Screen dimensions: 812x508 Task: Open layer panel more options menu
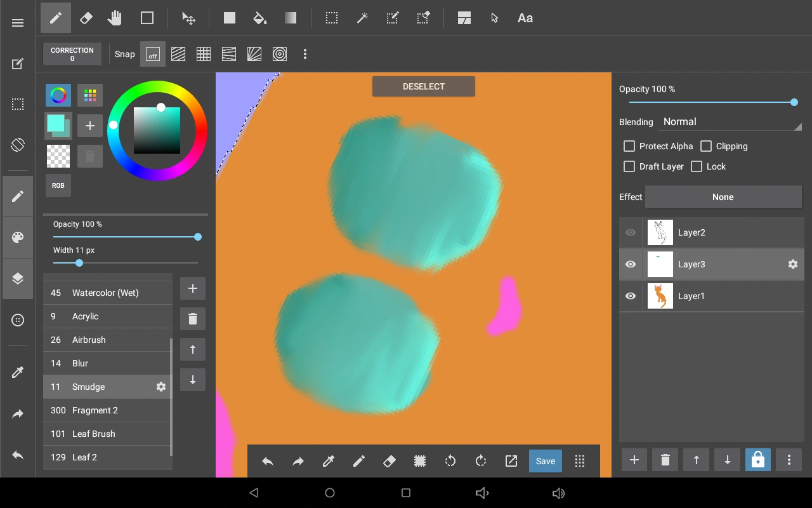[789, 460]
